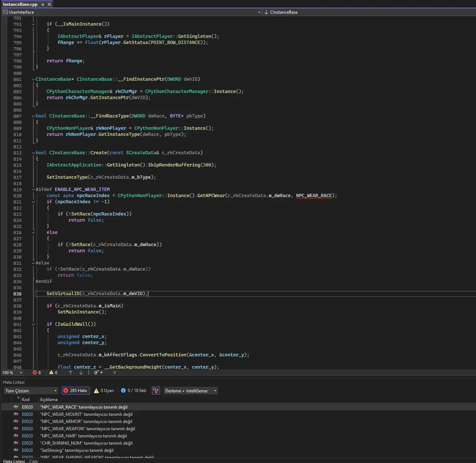Click the error list filter funnel icon
The width and height of the screenshot is (476, 463).
click(x=156, y=391)
